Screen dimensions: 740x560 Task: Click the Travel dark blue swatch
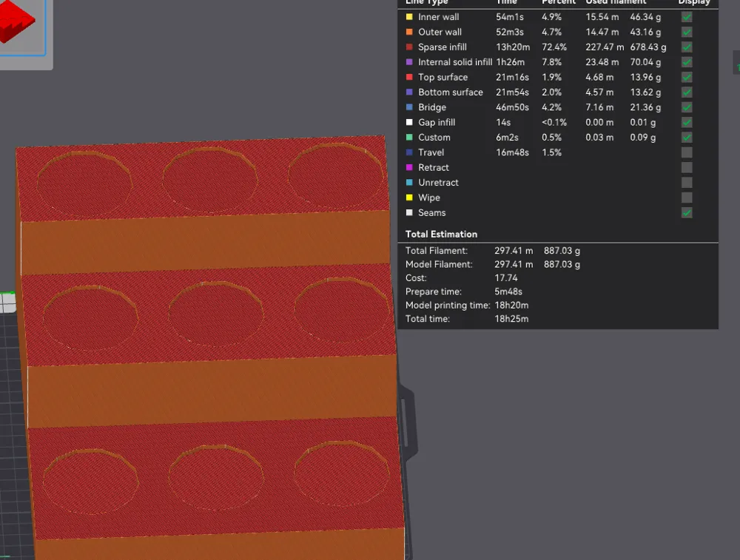click(409, 152)
